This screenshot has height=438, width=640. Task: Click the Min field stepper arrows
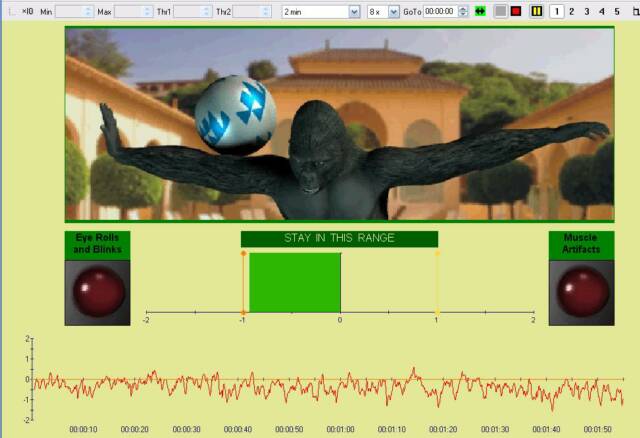pyautogui.click(x=89, y=12)
